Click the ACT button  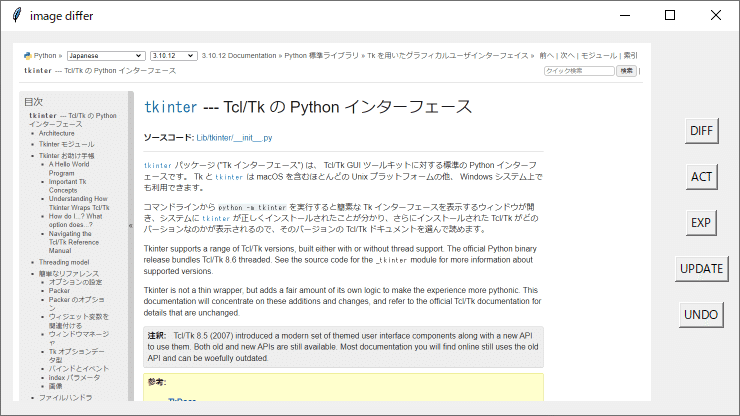701,177
